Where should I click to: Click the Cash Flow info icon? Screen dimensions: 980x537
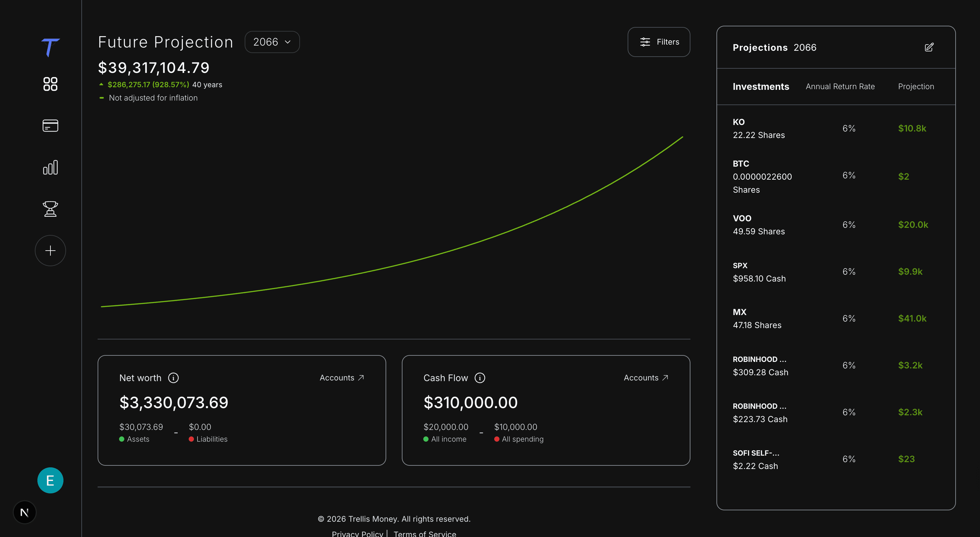[x=480, y=378]
